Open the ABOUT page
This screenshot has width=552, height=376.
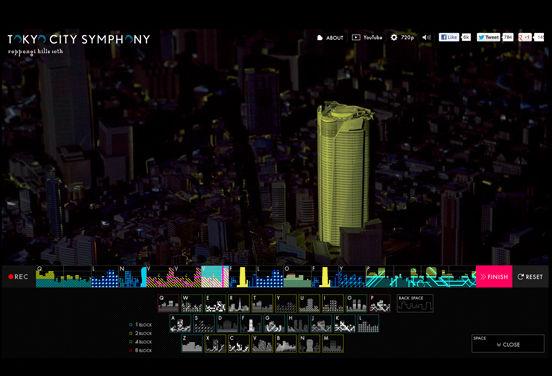330,38
